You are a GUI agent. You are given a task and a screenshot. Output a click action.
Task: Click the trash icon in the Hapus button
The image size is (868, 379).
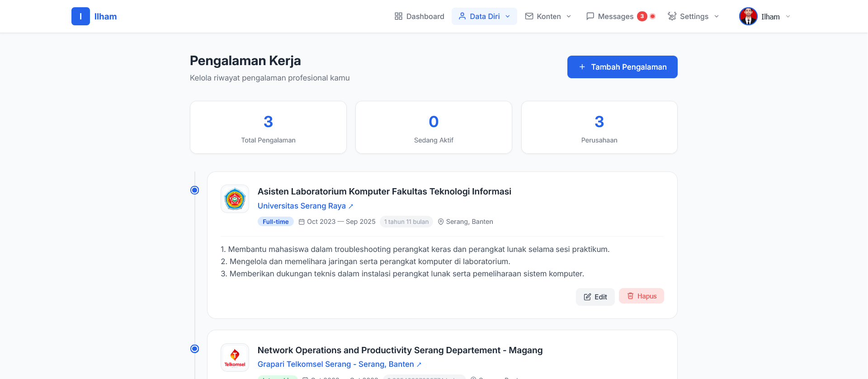(630, 296)
